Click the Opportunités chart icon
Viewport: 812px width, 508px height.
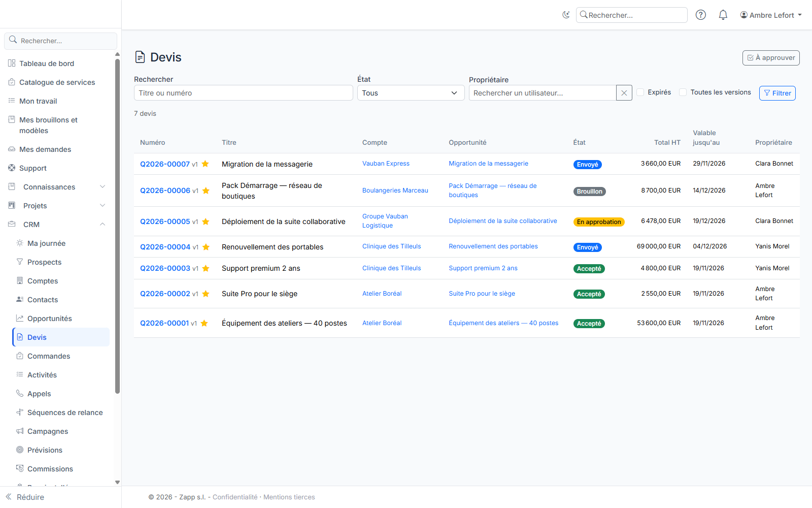pos(20,318)
